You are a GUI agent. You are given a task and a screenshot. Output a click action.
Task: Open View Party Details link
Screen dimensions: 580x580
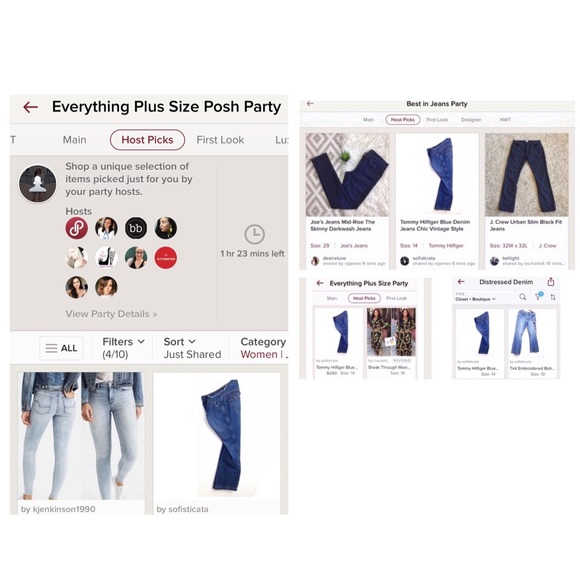111,314
